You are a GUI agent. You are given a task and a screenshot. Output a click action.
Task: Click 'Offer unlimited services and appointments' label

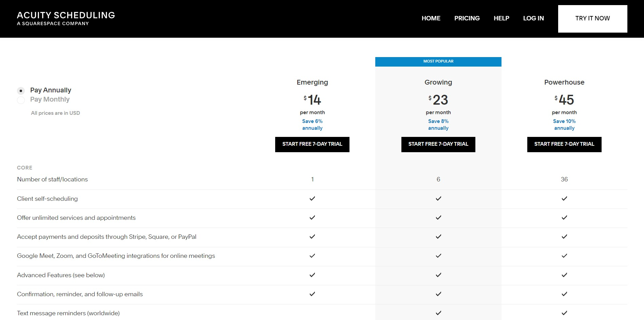(76, 218)
